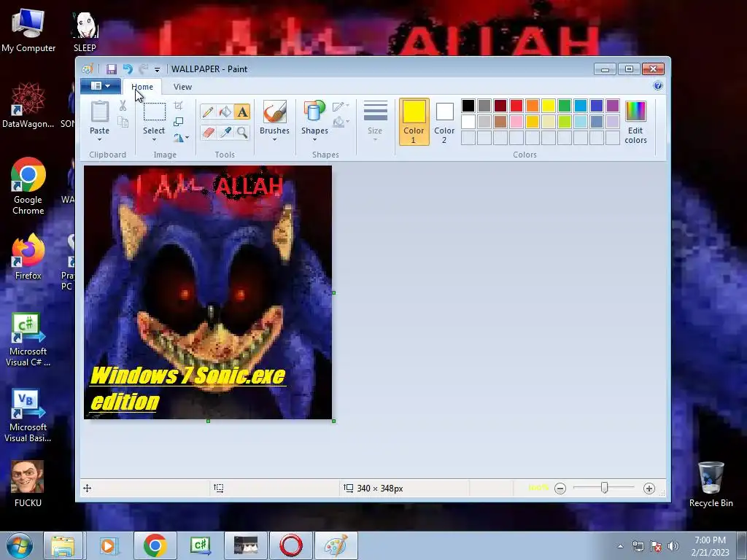Image resolution: width=747 pixels, height=560 pixels.
Task: Click the Brushes tool icon
Action: [x=274, y=112]
